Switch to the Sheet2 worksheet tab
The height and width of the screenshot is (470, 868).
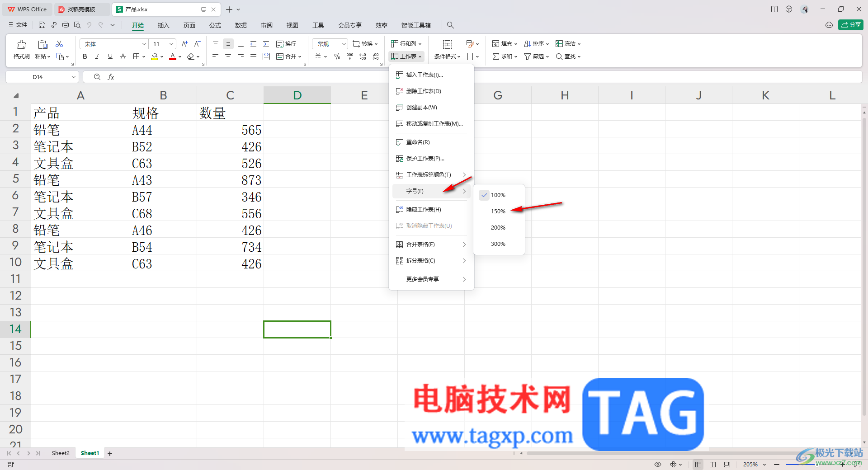coord(61,453)
